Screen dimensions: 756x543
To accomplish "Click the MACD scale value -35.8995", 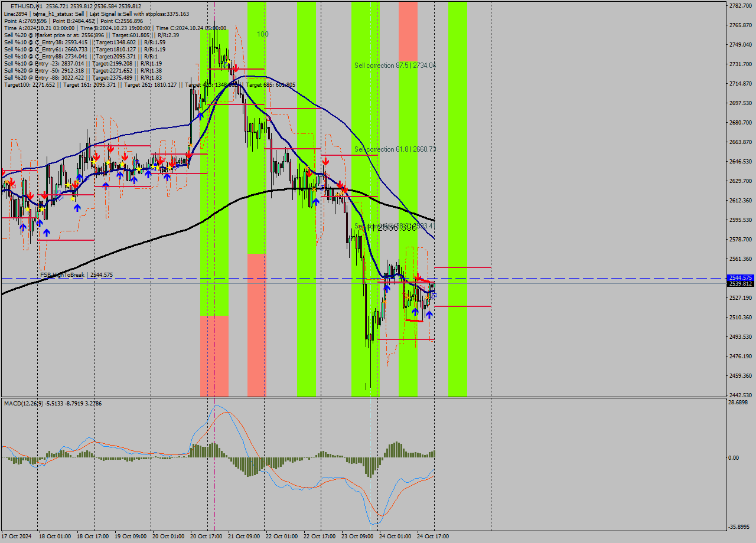I will (x=740, y=526).
